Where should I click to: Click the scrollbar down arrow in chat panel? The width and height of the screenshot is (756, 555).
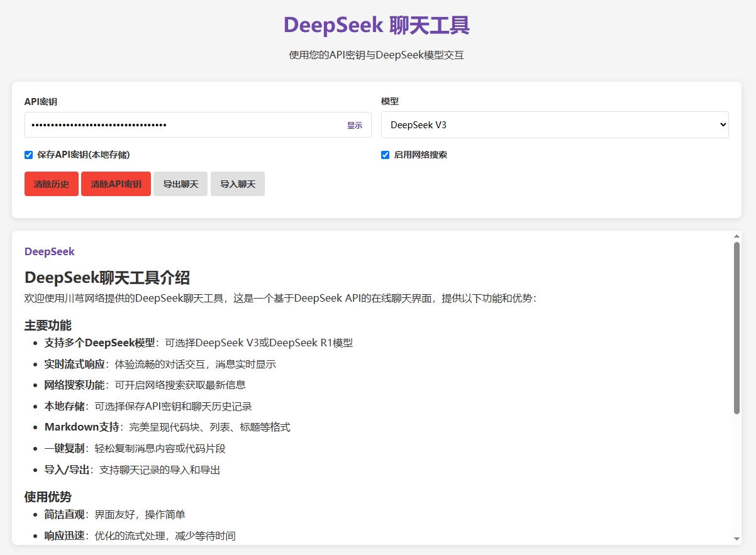pyautogui.click(x=737, y=539)
